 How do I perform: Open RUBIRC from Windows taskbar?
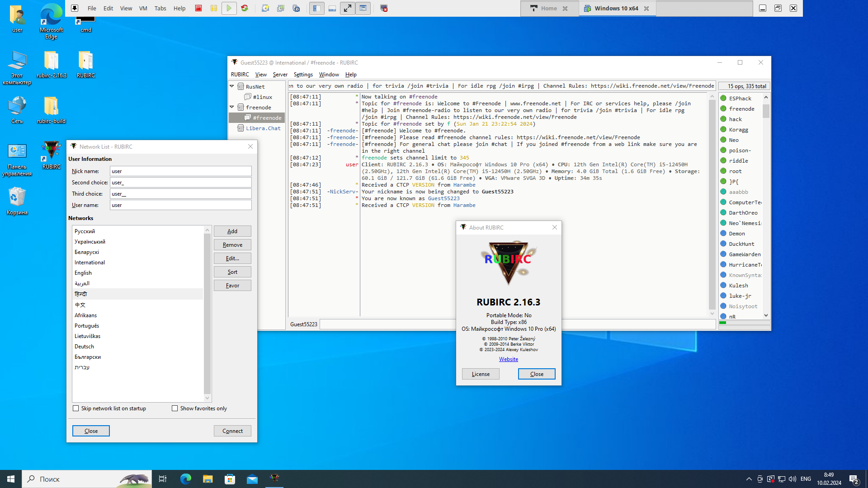(274, 479)
